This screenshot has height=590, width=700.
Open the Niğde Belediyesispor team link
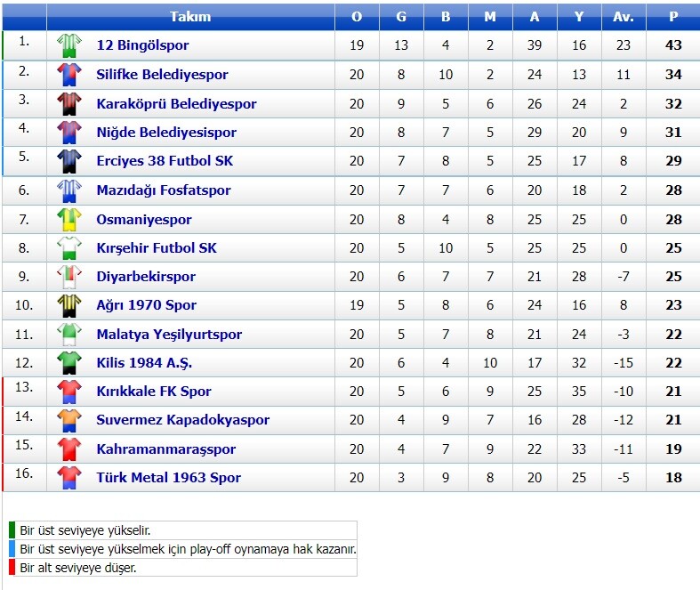[166, 133]
